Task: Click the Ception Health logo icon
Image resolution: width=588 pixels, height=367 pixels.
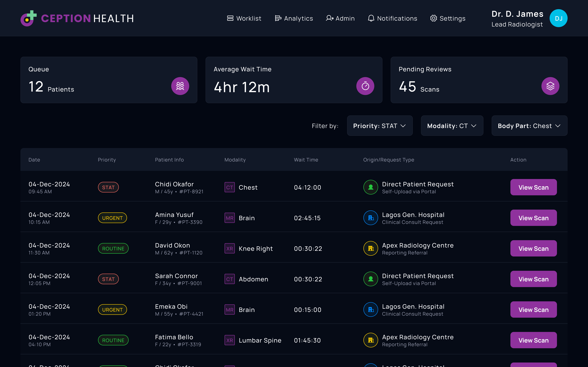Action: (28, 18)
